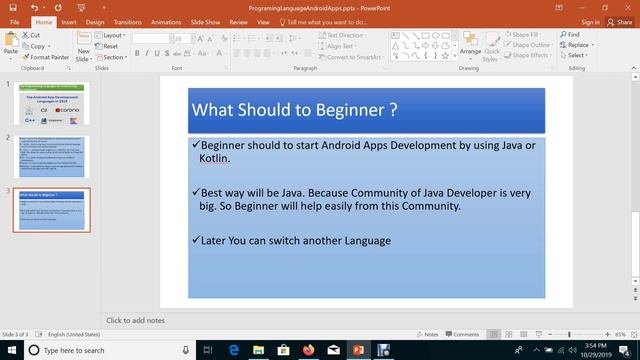Open Firefox from the taskbar
The image size is (640, 360).
click(309, 350)
